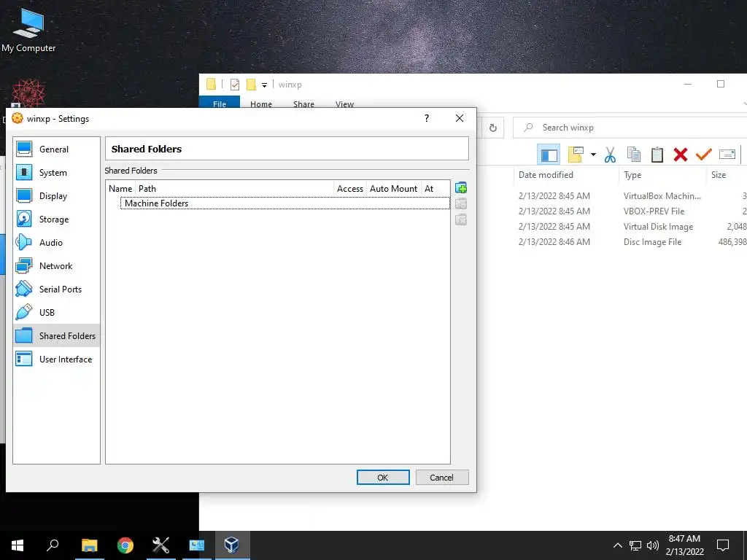Open Google Chrome from the taskbar

(x=125, y=545)
